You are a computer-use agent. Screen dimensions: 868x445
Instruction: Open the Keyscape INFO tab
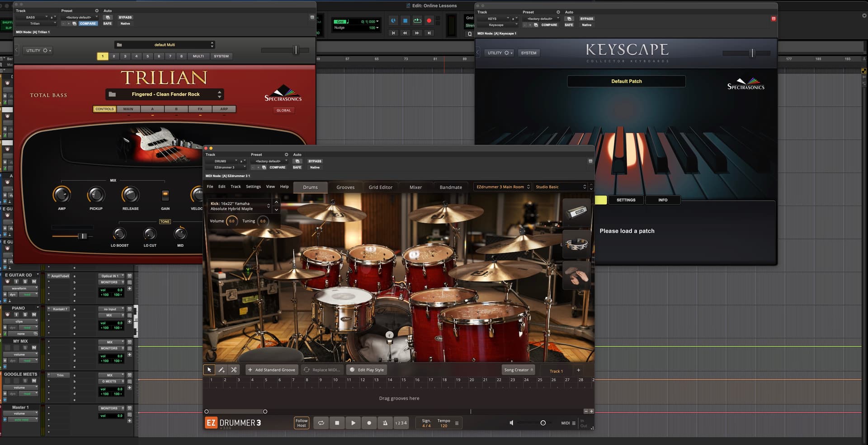(x=663, y=200)
